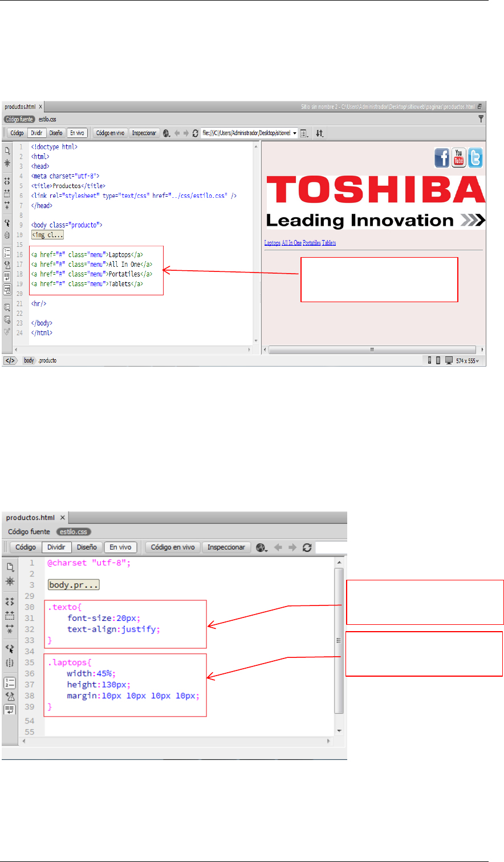Click the Portatiles link in live preview

pyautogui.click(x=311, y=243)
